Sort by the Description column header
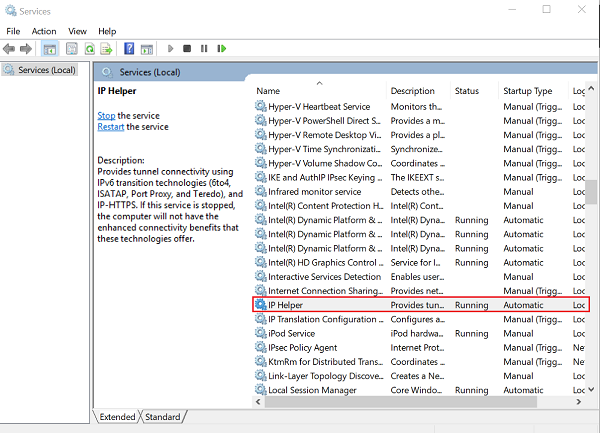 click(x=418, y=91)
